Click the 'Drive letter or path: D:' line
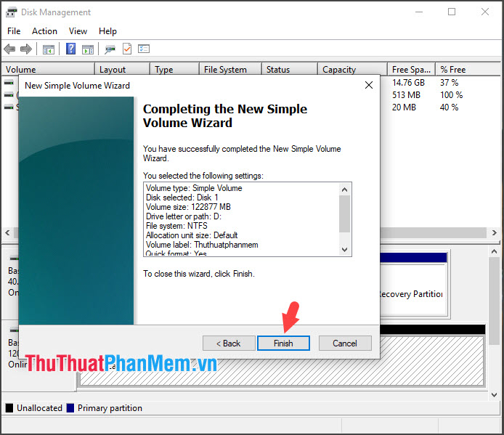This screenshot has height=435, width=504. click(184, 216)
